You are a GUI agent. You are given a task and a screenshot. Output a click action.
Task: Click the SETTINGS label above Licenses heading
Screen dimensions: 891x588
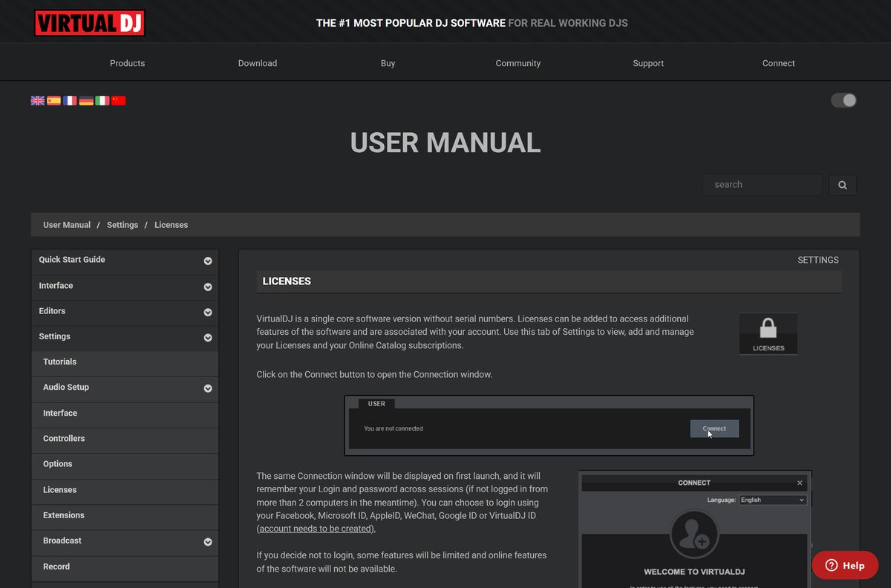(818, 260)
